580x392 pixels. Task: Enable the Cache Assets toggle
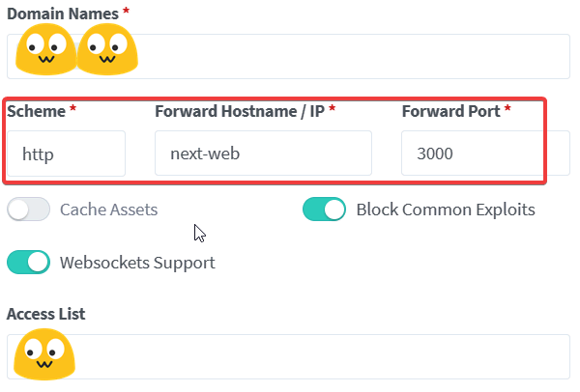tap(28, 210)
